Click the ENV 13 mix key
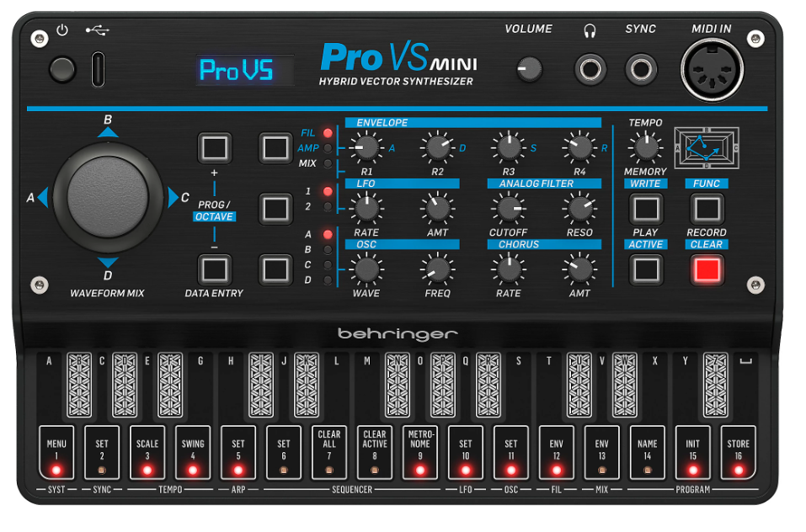Screen dimensions: 806x532 (602, 452)
